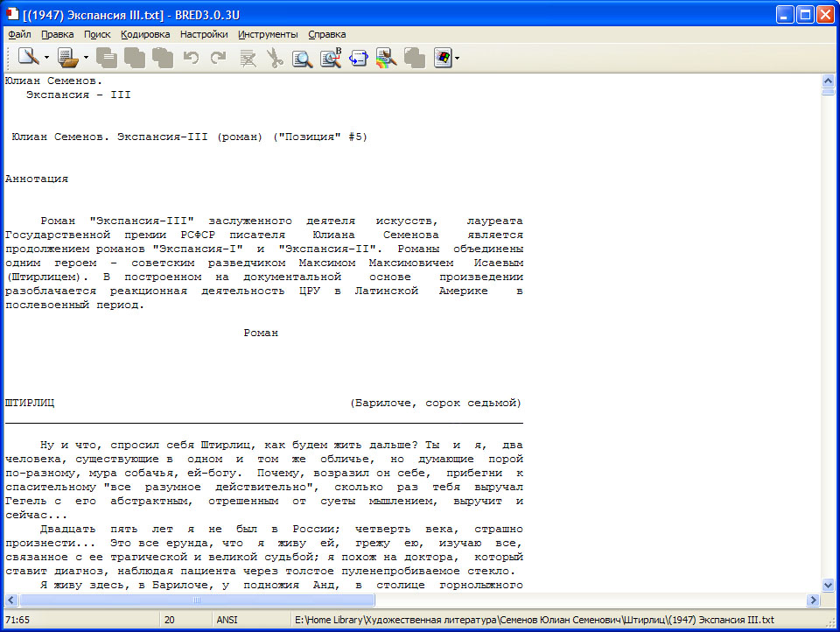Viewport: 840px width, 632px height.
Task: Click the Windows flag encoding icon
Action: 443,58
